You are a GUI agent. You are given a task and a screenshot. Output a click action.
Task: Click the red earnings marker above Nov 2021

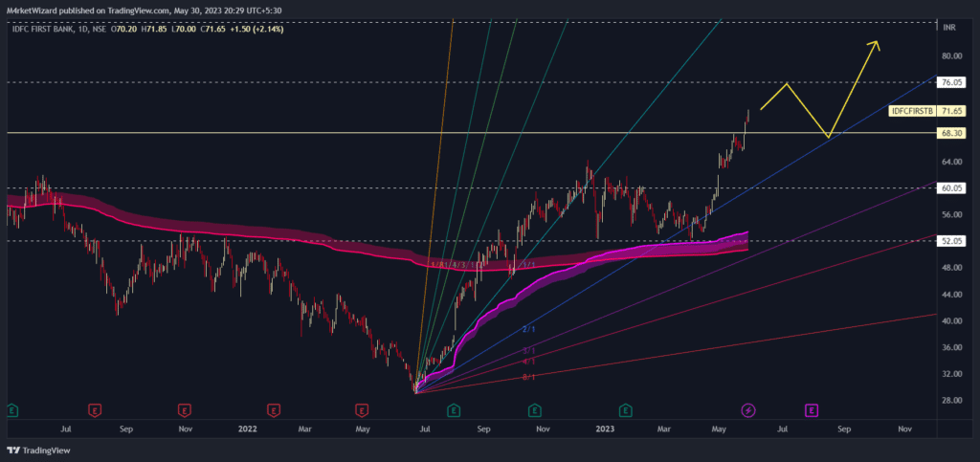[185, 410]
